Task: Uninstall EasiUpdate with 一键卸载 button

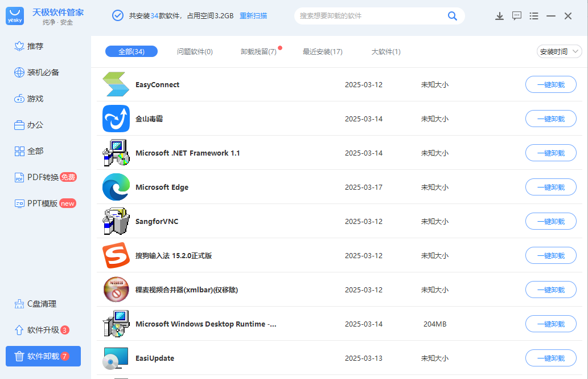Action: [x=550, y=358]
